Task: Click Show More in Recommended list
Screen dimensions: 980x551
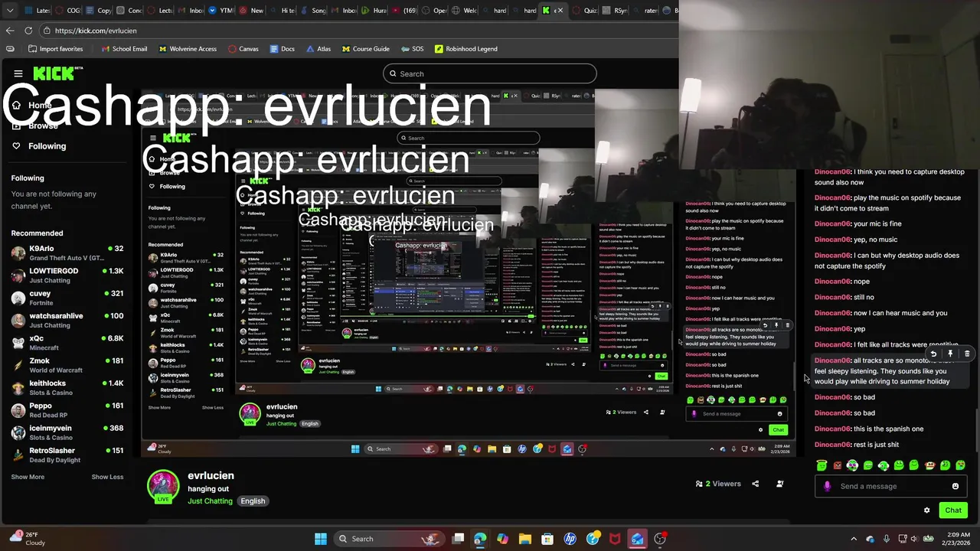Action: [x=28, y=477]
